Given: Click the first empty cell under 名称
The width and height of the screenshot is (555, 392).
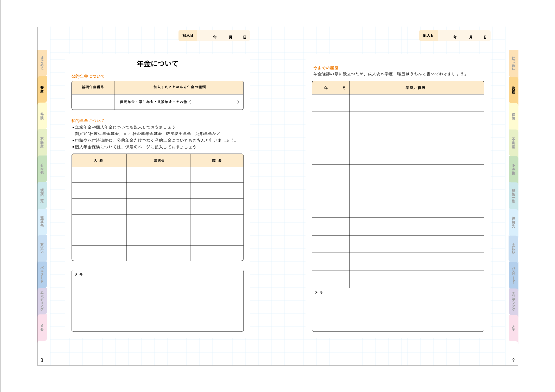Looking at the screenshot, I should click(99, 175).
